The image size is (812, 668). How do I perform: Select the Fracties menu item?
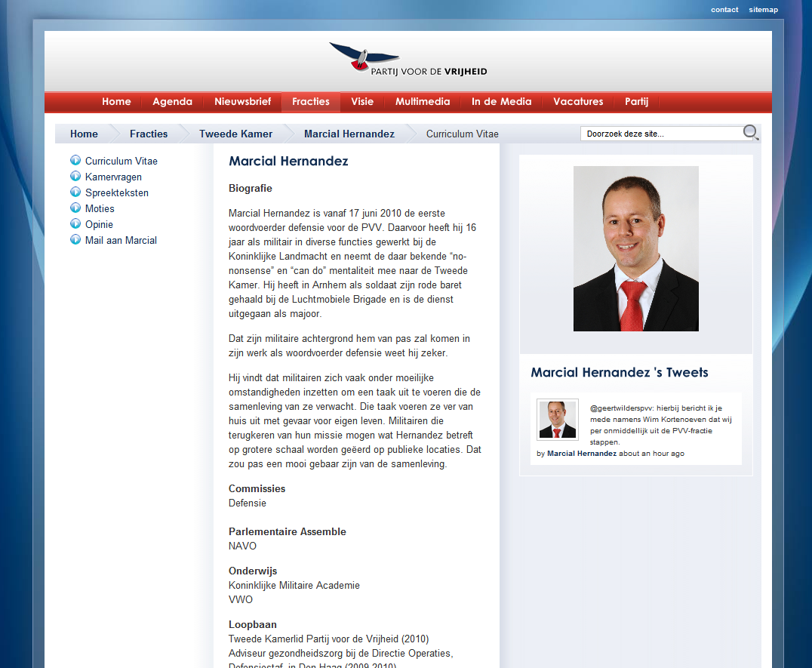coord(311,101)
